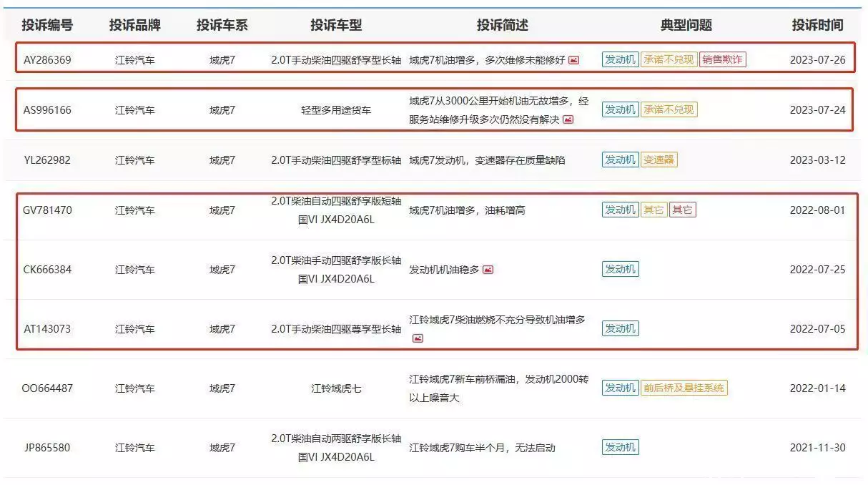Click date 2023-07-24
868x485 pixels.
pos(817,110)
